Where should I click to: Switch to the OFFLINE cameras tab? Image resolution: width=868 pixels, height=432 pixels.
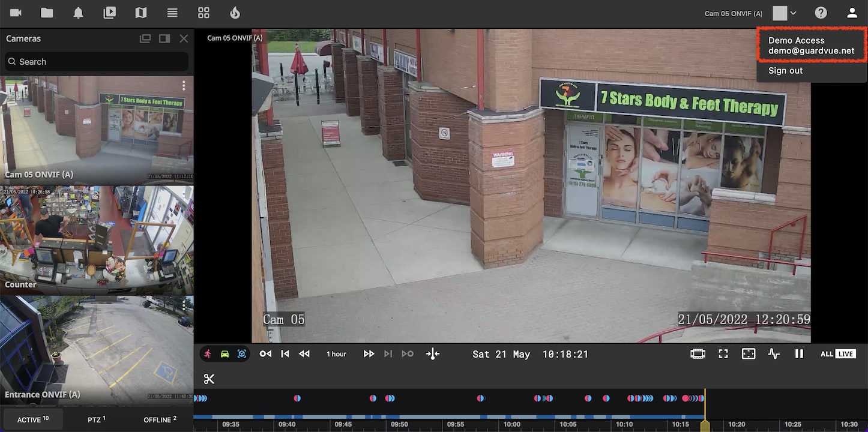point(160,419)
